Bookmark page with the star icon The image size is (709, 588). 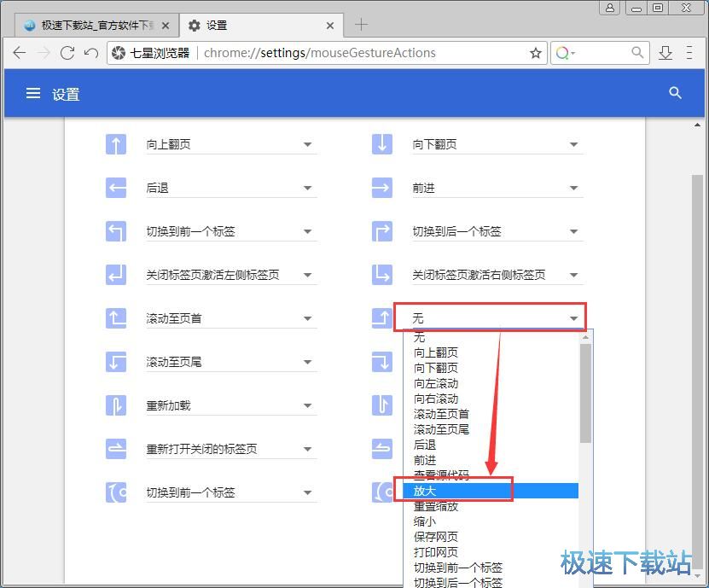tap(536, 53)
